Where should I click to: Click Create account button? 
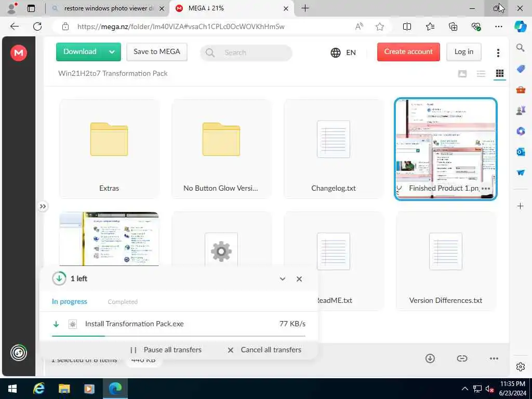(x=408, y=51)
